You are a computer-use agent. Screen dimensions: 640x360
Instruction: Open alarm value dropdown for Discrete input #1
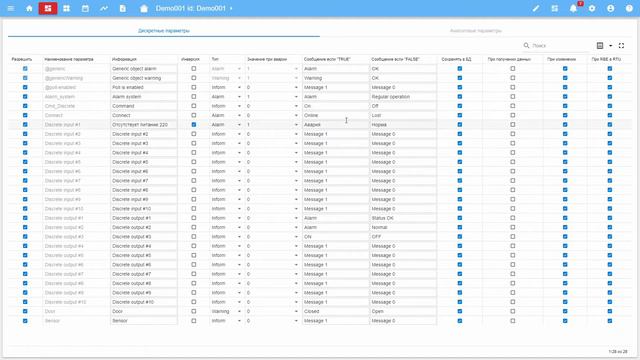273,124
